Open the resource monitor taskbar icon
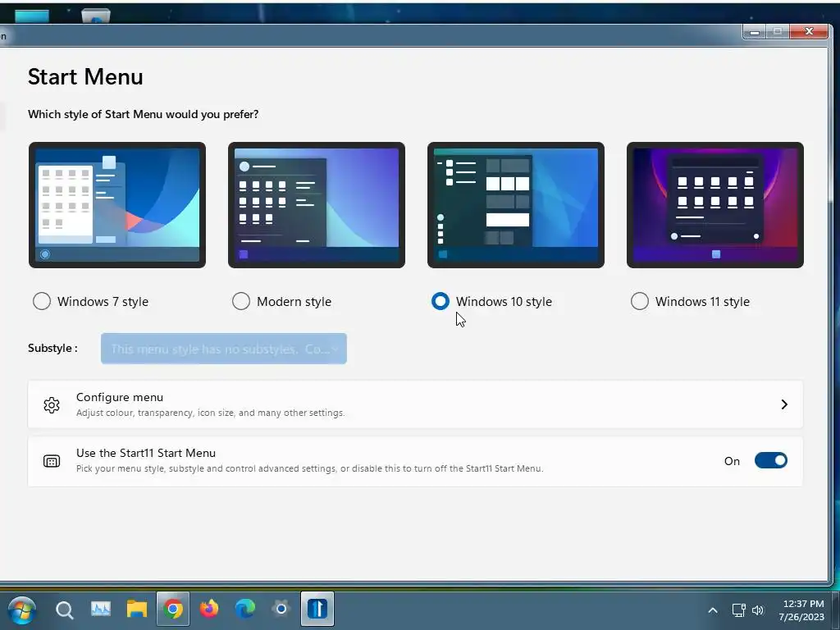Screen dimensions: 840x630 [x=101, y=609]
